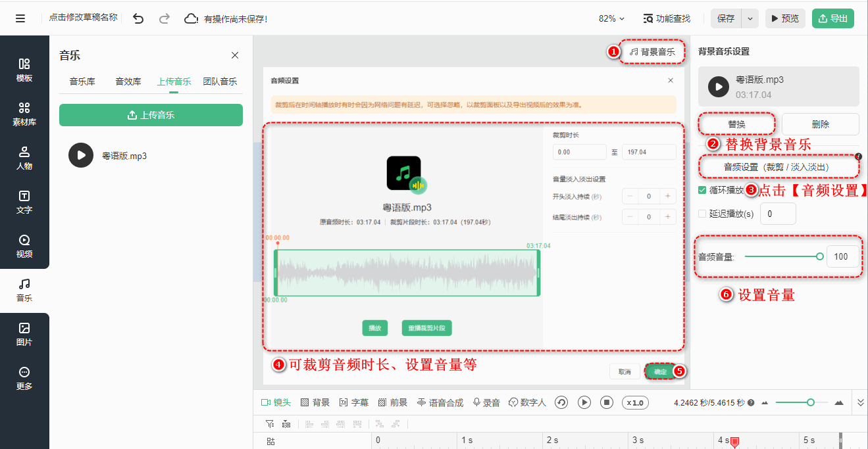This screenshot has width=868, height=449.
Task: Close the 音频设置 dialog
Action: (x=671, y=80)
